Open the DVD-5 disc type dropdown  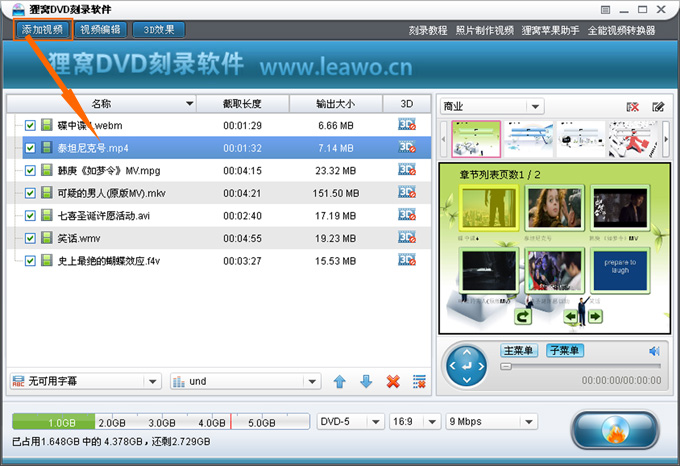tap(350, 421)
